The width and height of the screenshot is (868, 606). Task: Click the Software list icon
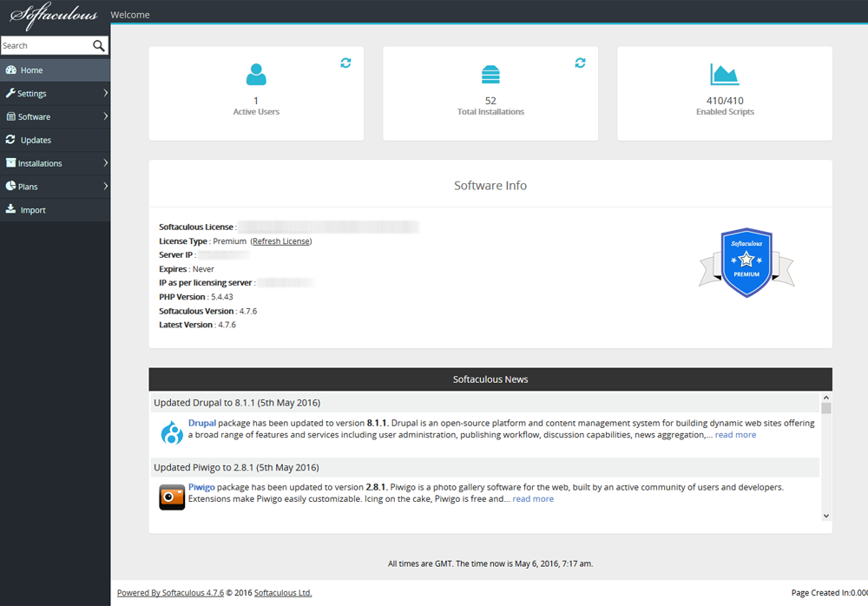click(10, 116)
